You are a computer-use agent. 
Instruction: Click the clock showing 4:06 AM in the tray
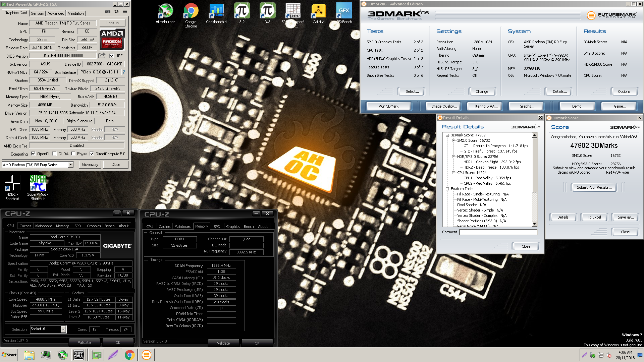(x=625, y=352)
